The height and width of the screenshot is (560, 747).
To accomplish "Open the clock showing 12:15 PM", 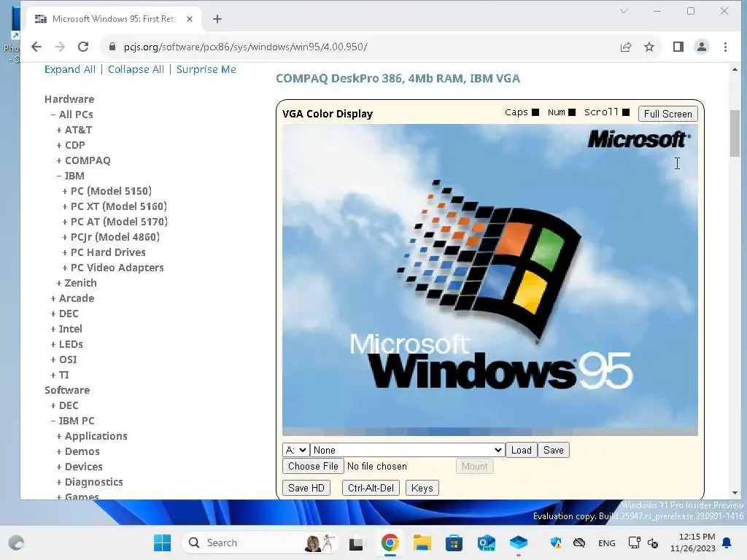I will pyautogui.click(x=693, y=542).
